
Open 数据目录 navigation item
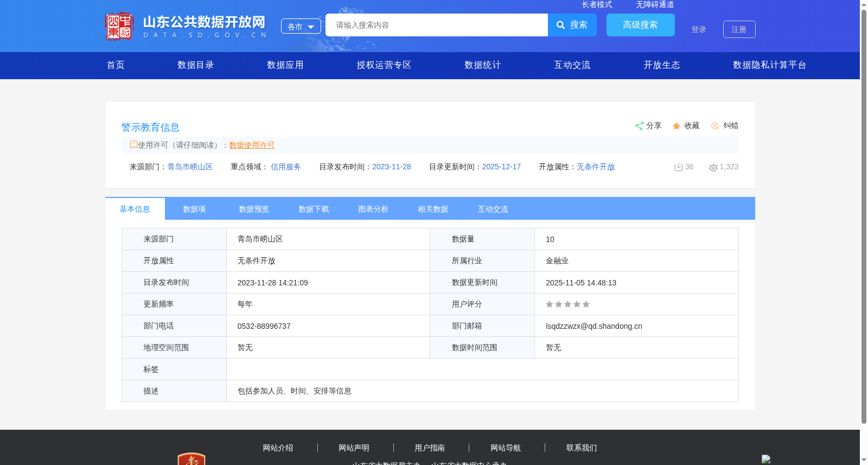click(x=196, y=65)
